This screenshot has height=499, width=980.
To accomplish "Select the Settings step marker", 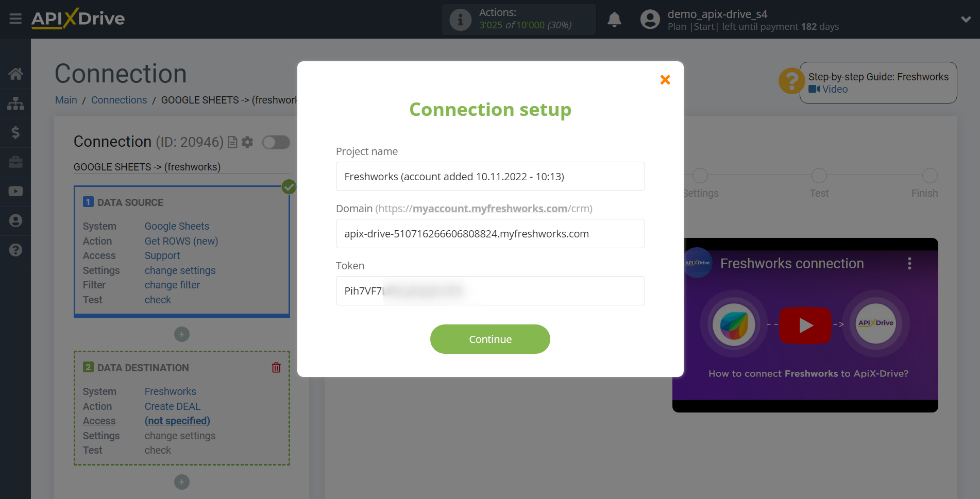I will point(700,176).
